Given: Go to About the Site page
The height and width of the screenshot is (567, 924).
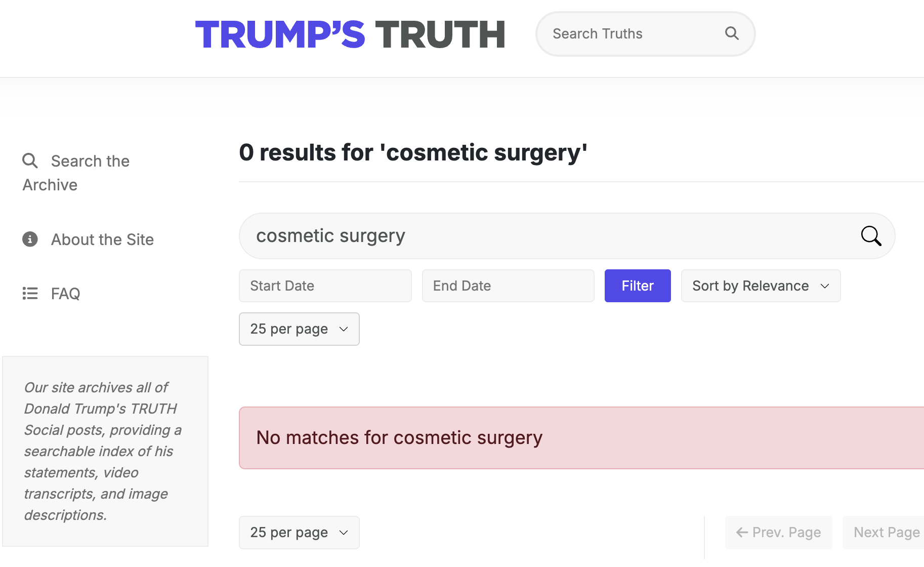Looking at the screenshot, I should [x=102, y=239].
